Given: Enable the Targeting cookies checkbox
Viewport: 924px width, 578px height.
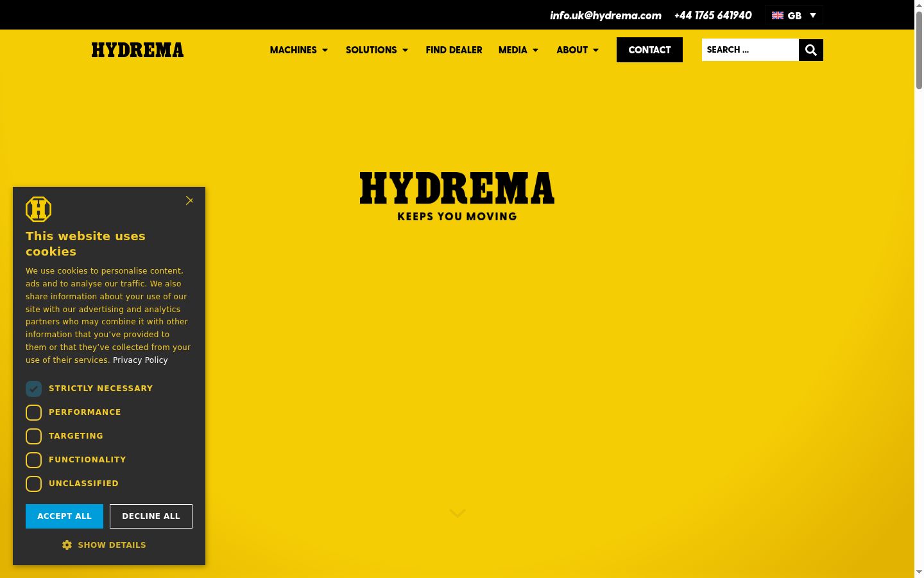Looking at the screenshot, I should tap(33, 436).
